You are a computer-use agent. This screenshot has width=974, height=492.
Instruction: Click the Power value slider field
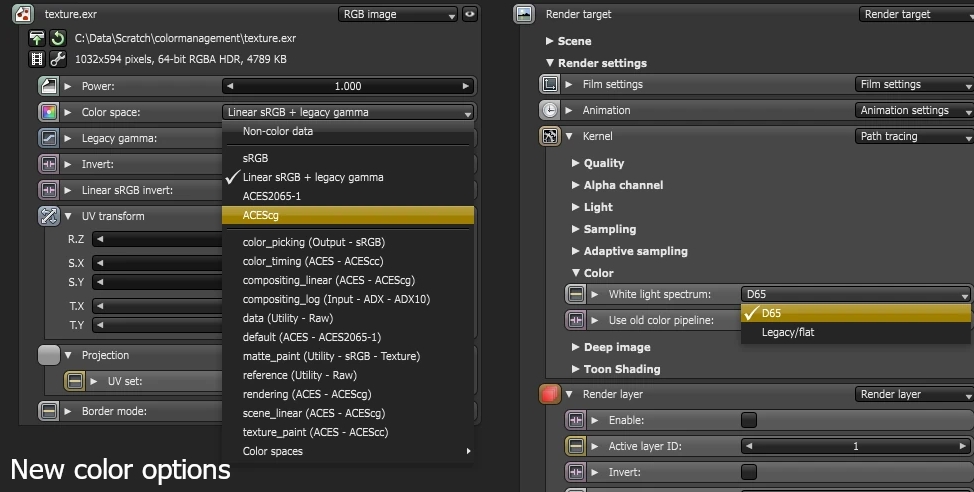click(x=347, y=86)
